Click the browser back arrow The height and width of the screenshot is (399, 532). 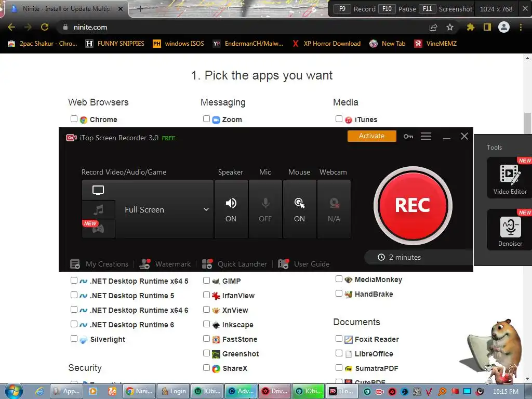click(x=11, y=27)
